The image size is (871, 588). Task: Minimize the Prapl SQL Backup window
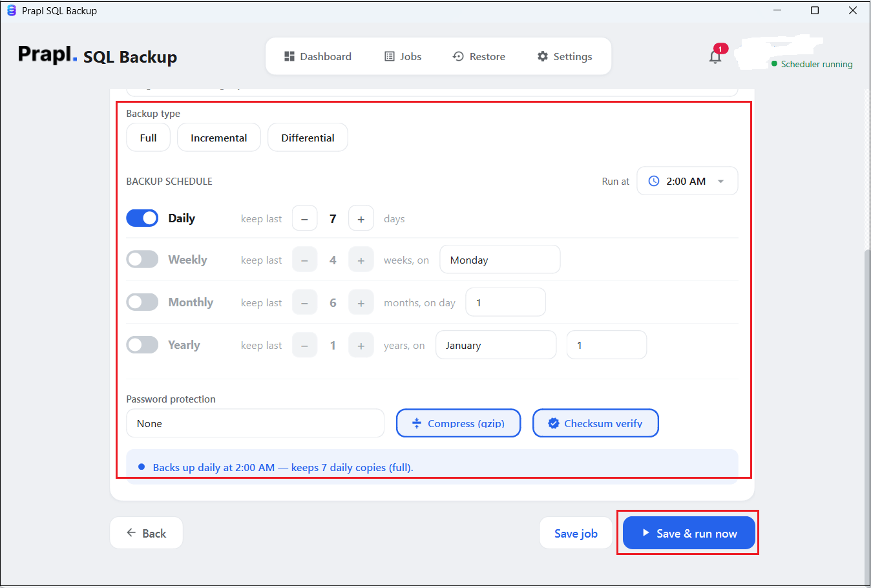(x=777, y=10)
